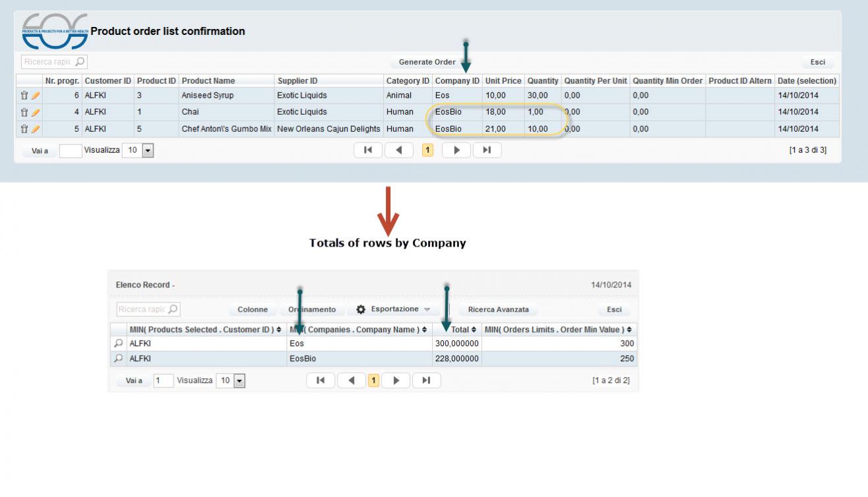Image resolution: width=868 pixels, height=497 pixels.
Task: Click the Quantity Min Order column header
Action: point(667,81)
